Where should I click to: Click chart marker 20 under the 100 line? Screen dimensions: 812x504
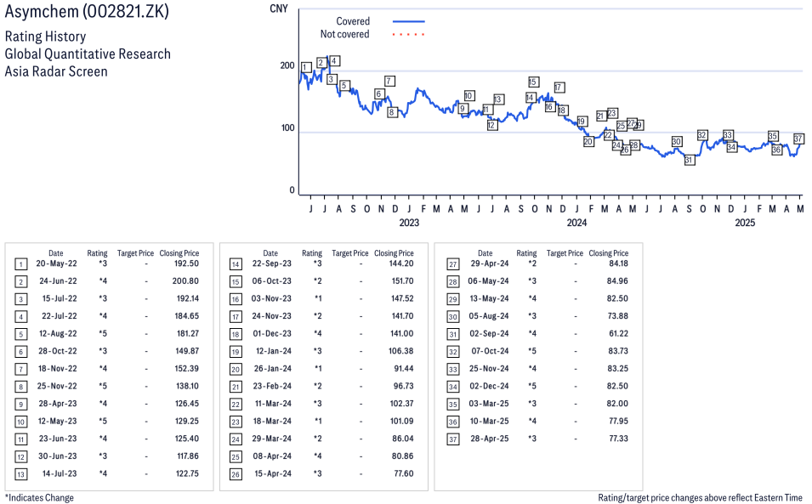[x=588, y=142]
